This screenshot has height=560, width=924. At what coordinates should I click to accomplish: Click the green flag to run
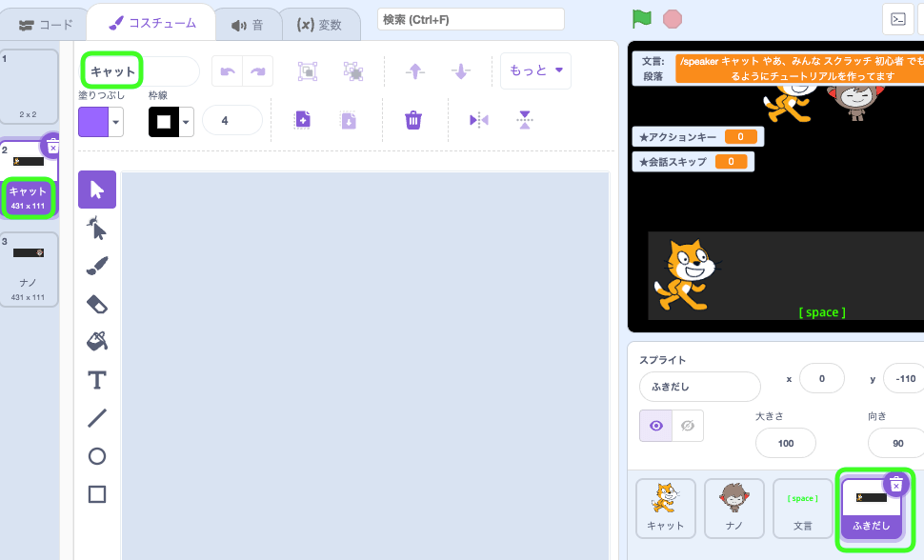[x=641, y=19]
